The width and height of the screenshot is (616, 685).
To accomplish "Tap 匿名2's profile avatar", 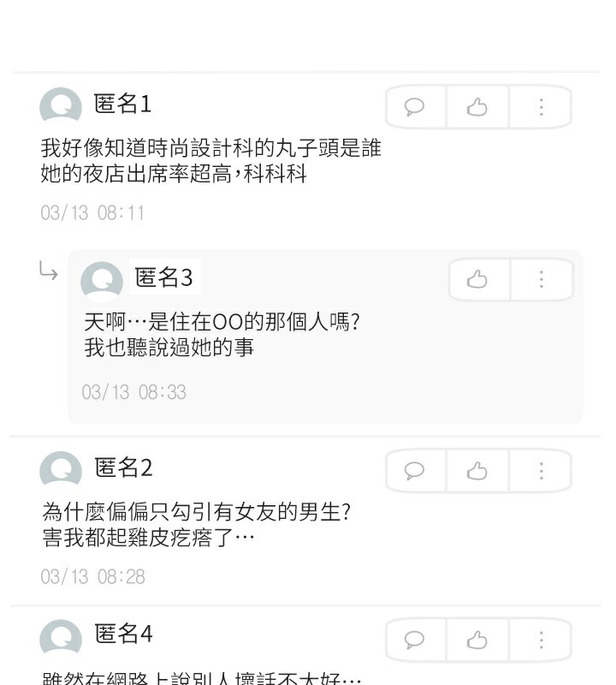I will tap(60, 470).
